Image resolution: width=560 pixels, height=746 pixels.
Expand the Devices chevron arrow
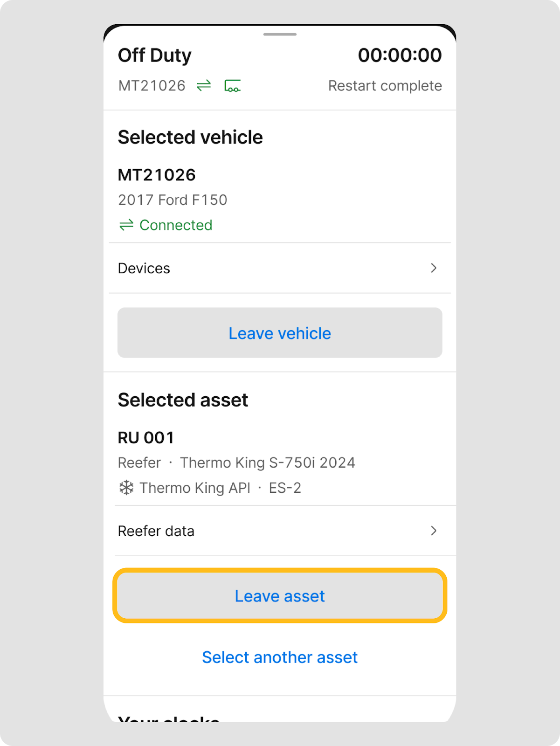[434, 268]
